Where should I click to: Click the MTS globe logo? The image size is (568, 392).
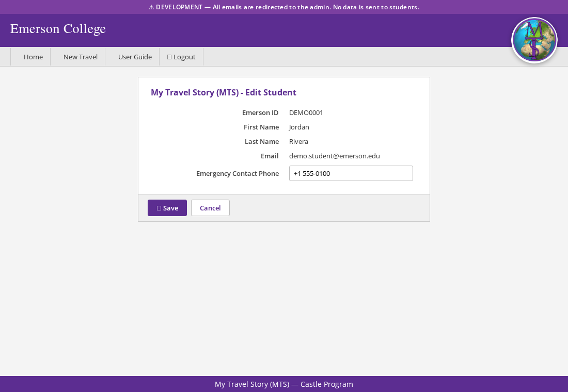coord(534,40)
